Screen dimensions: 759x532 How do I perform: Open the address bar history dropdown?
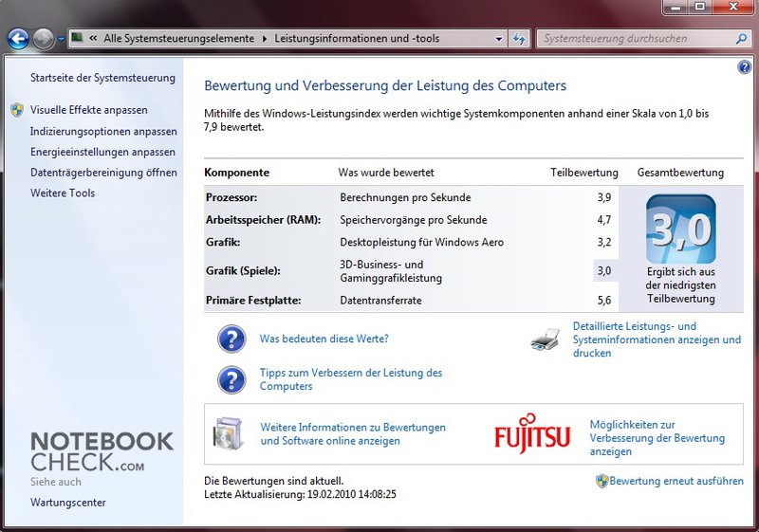click(499, 39)
